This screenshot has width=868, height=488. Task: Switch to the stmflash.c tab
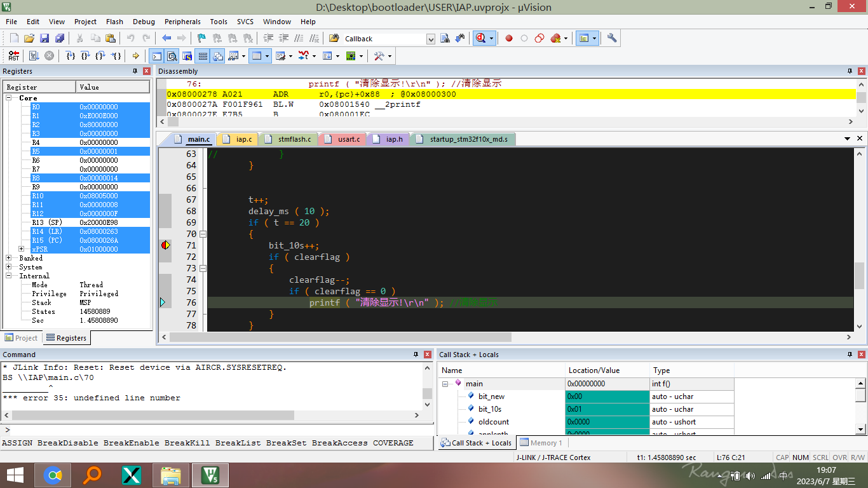(x=288, y=139)
